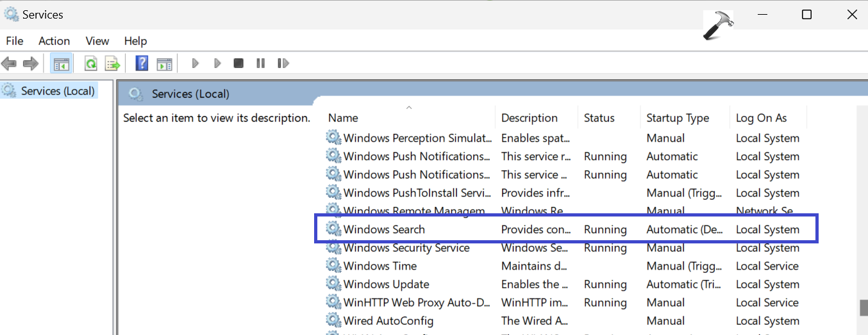
Task: Sort by the Status column header
Action: click(x=599, y=118)
